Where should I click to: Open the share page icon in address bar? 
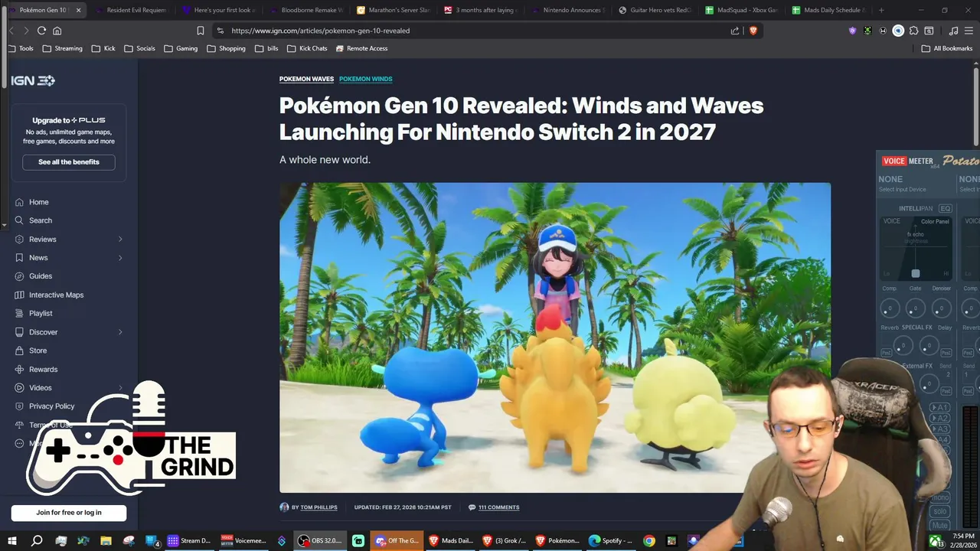(x=735, y=31)
